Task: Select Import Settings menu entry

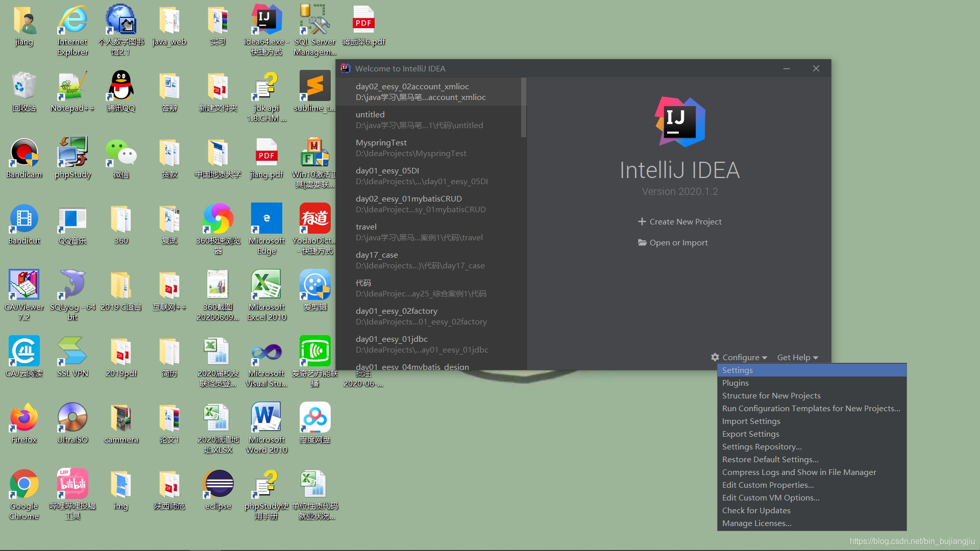Action: (812, 421)
